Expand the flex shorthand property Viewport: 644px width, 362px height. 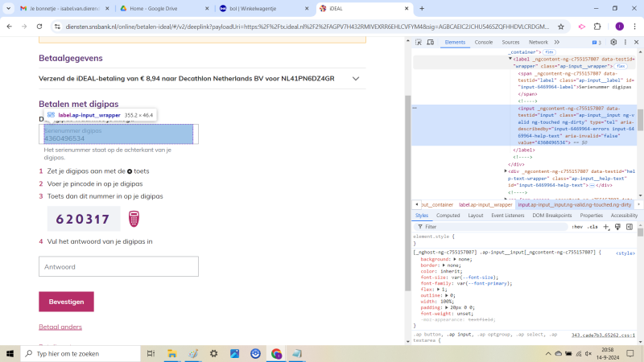pyautogui.click(x=438, y=290)
